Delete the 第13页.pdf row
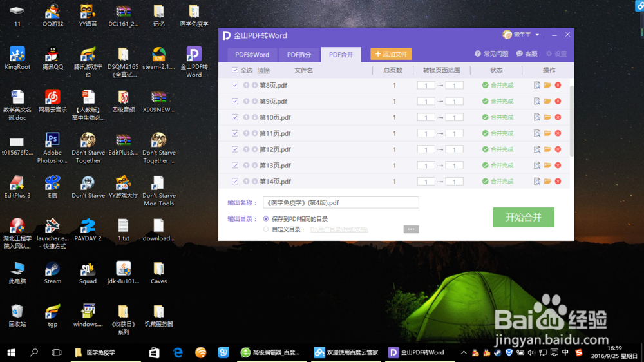This screenshot has width=644, height=362. click(x=558, y=165)
